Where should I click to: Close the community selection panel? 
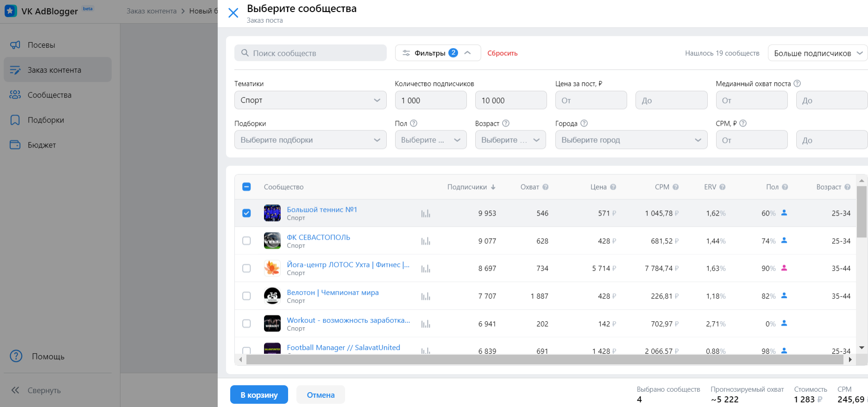[x=233, y=13]
